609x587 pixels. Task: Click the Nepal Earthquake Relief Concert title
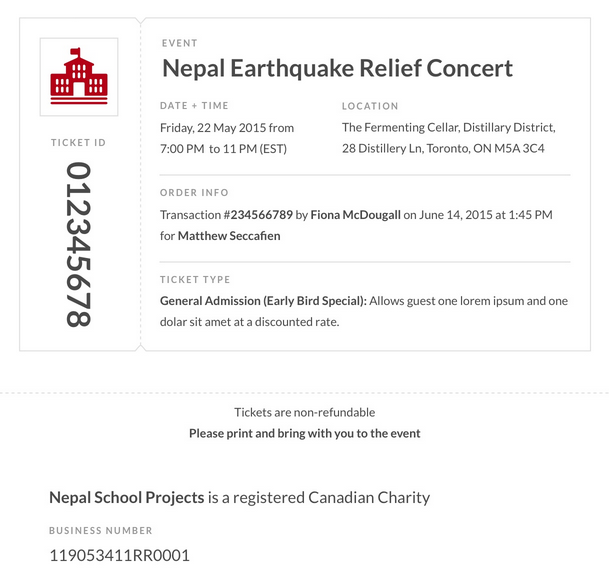[x=337, y=68]
